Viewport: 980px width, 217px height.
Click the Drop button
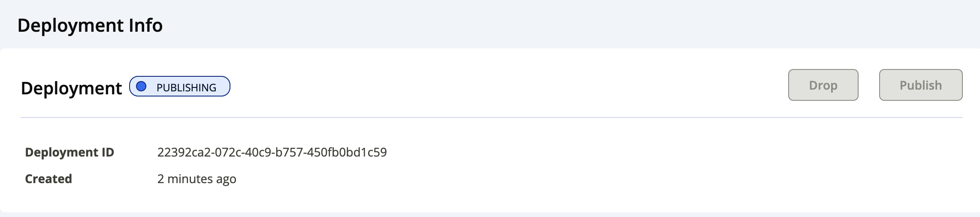pos(823,85)
